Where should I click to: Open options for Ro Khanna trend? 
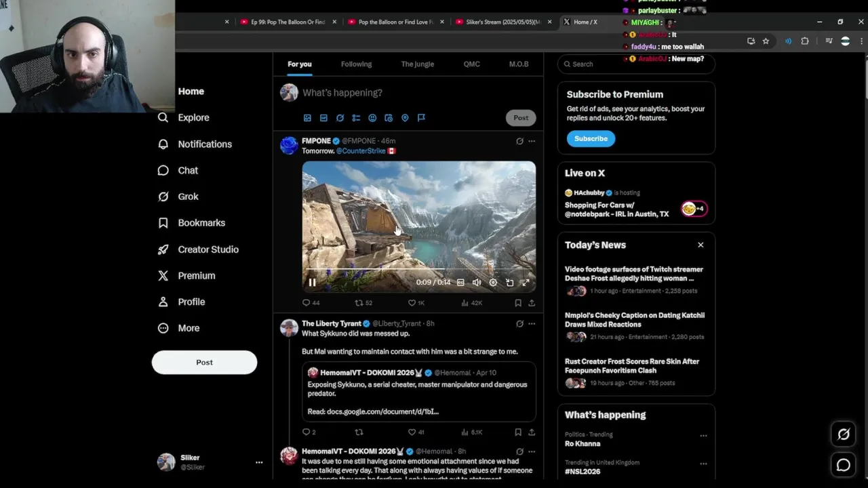(x=703, y=436)
